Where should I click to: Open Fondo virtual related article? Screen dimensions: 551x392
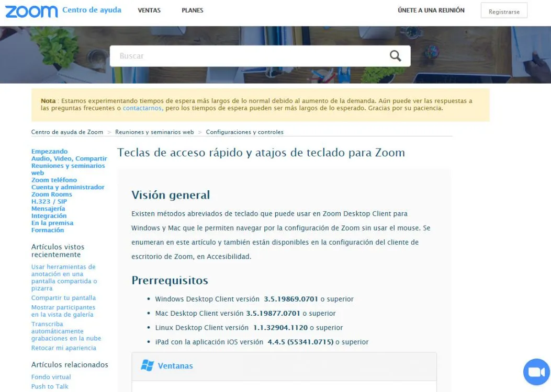[x=51, y=376]
